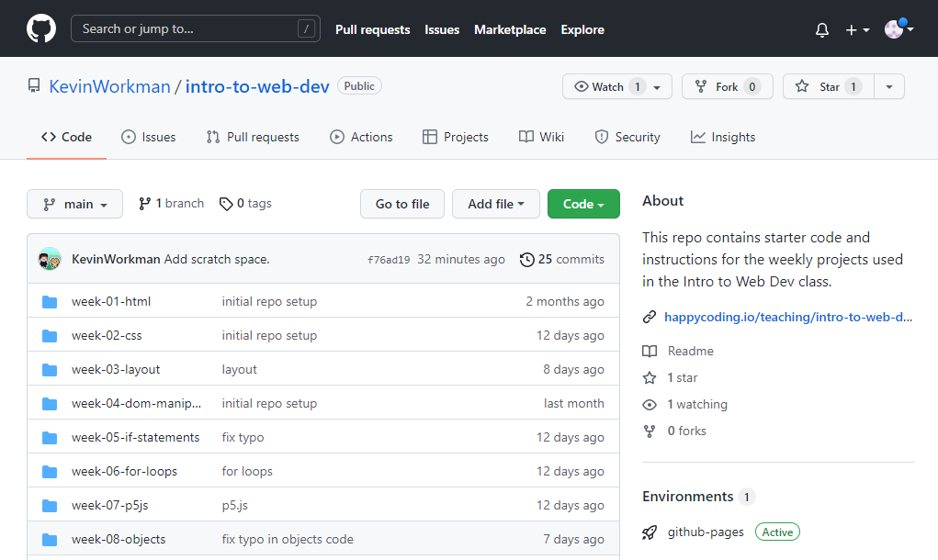Focus the Search or jump to field
The height and width of the screenshot is (560, 938).
click(195, 28)
